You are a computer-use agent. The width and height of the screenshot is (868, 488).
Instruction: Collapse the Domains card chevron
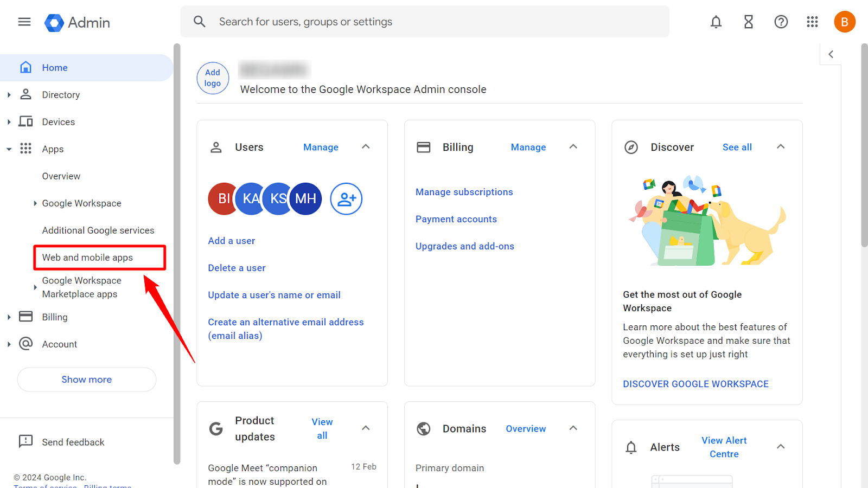click(573, 428)
